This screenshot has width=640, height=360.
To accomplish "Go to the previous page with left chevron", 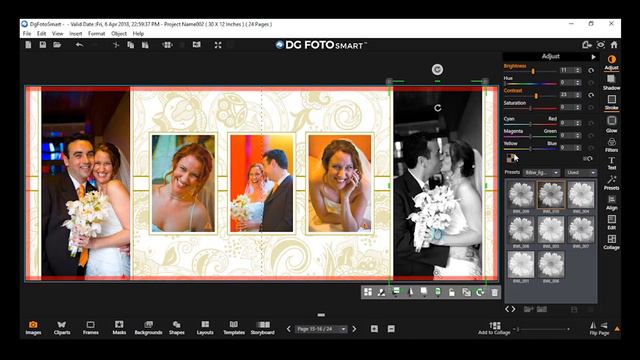I will [x=289, y=329].
